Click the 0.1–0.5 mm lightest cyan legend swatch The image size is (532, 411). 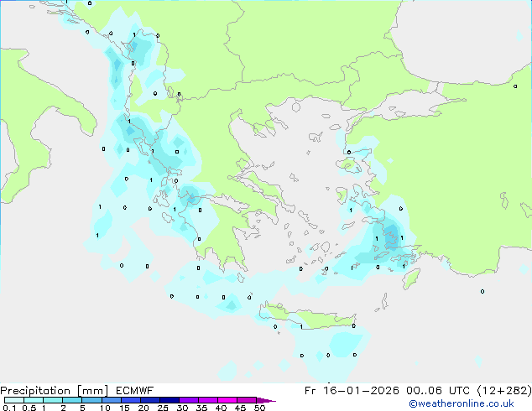tap(14, 400)
